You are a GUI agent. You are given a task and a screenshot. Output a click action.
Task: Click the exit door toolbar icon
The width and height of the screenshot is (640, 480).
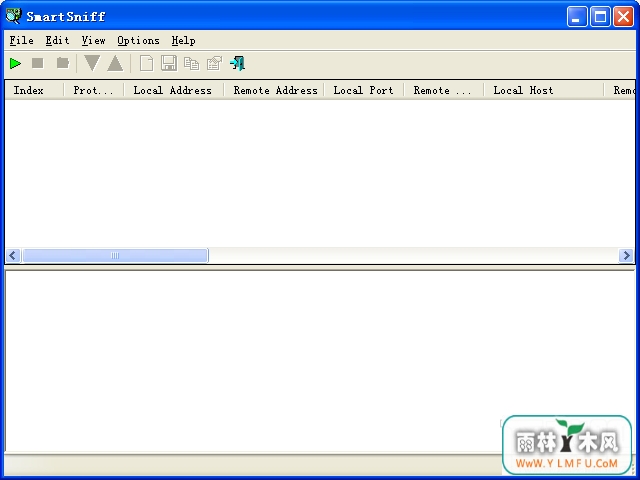[x=238, y=63]
